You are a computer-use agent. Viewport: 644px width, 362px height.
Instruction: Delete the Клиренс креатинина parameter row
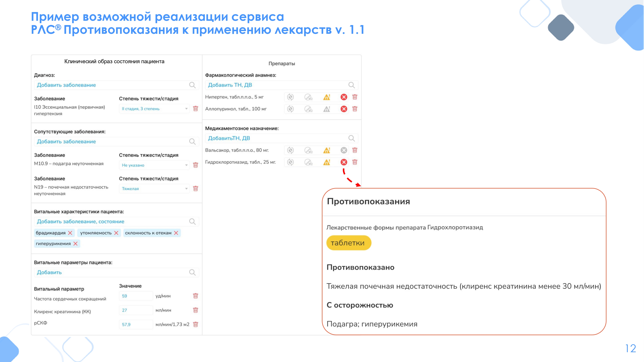coord(195,310)
